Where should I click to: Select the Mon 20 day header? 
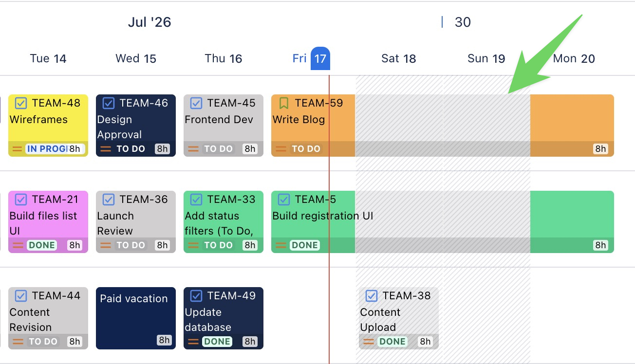tap(574, 59)
